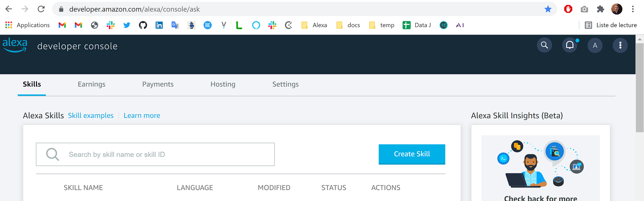Switch to the Payments tab
Image resolution: width=644 pixels, height=201 pixels.
[x=158, y=84]
